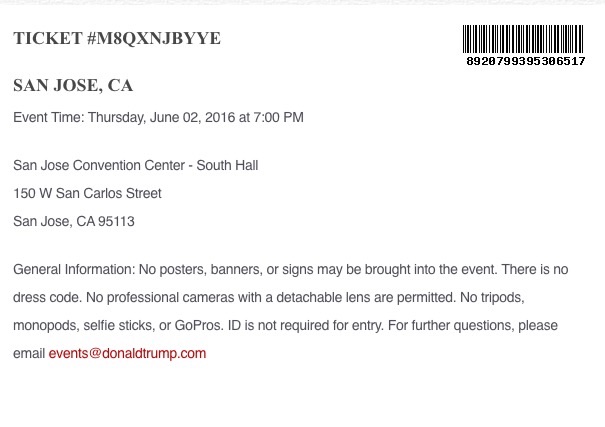Open the events@donaldtrump.com email link
The height and width of the screenshot is (427, 605).
127,353
